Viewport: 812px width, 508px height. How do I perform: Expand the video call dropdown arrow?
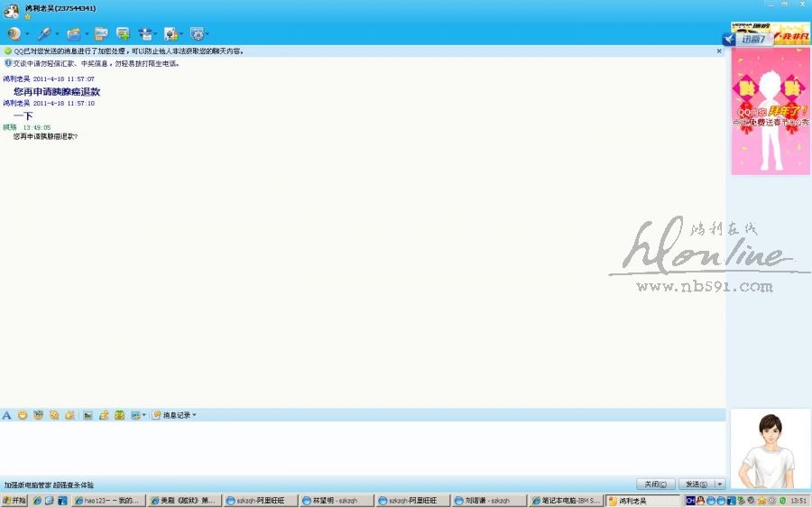(28, 34)
